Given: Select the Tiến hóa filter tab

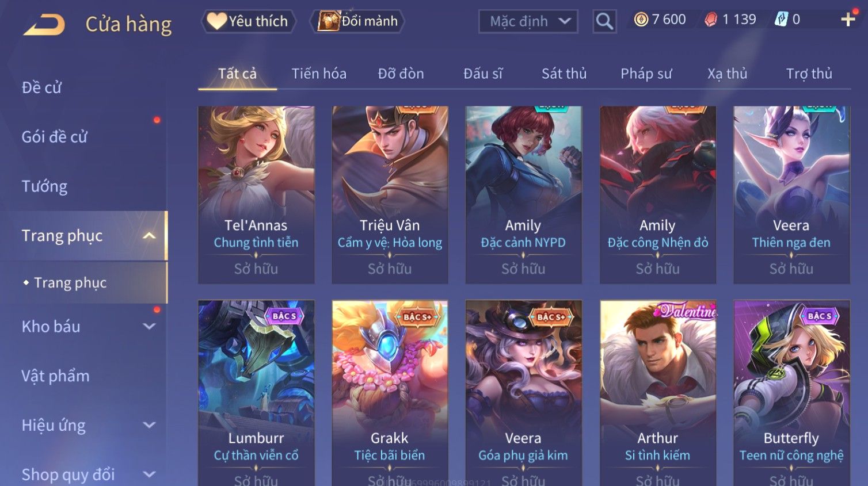Looking at the screenshot, I should [x=319, y=74].
